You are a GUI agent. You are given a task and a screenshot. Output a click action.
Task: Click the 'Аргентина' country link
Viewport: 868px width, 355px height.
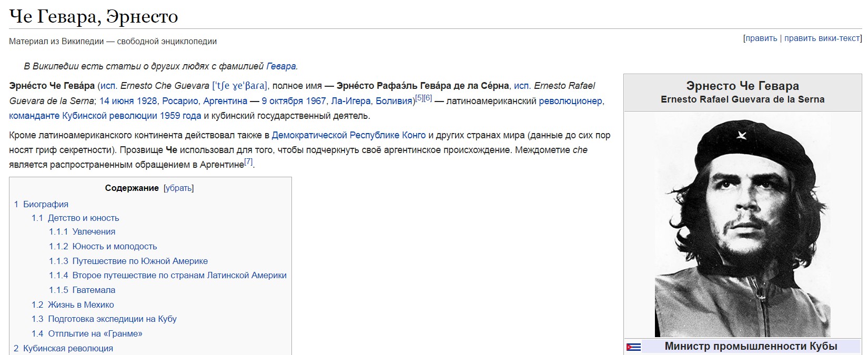pyautogui.click(x=225, y=101)
